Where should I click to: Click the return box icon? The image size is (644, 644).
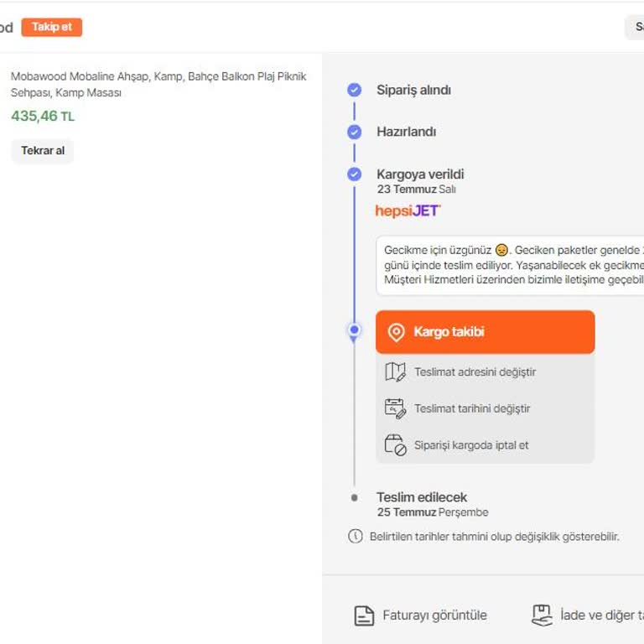click(543, 615)
